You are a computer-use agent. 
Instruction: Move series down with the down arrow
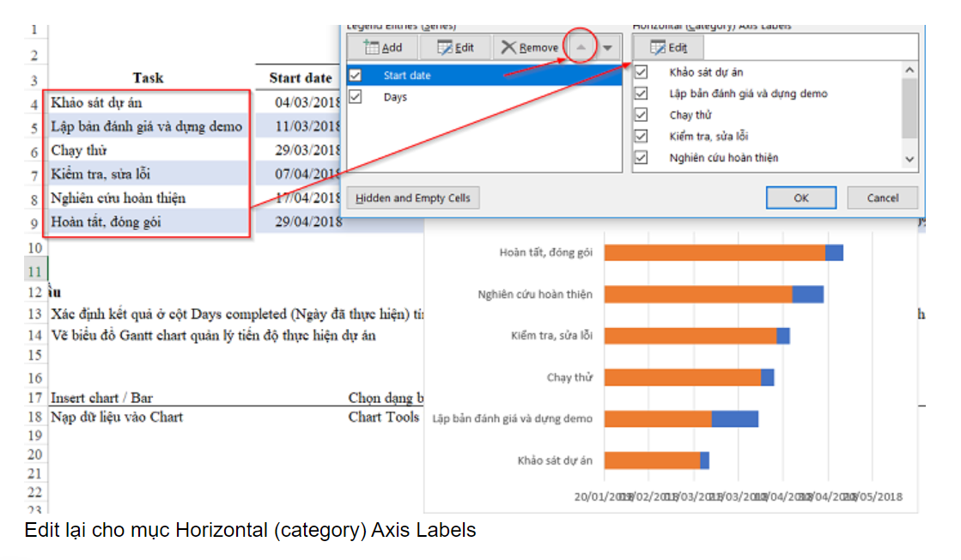pyautogui.click(x=607, y=47)
